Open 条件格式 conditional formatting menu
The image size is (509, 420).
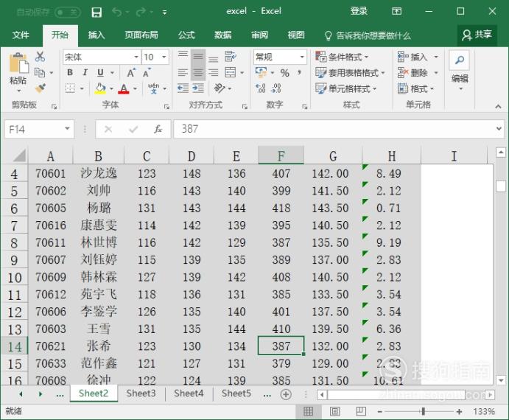pos(342,57)
